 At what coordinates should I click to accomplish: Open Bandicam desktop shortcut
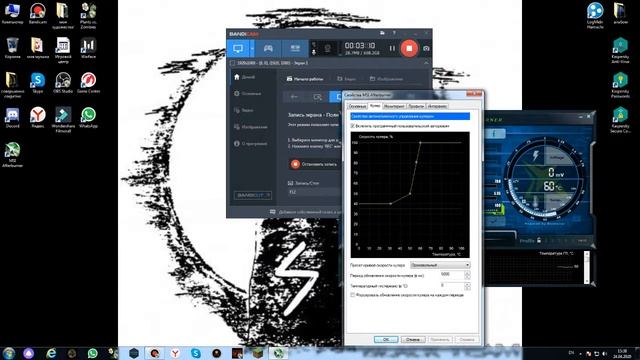38,13
